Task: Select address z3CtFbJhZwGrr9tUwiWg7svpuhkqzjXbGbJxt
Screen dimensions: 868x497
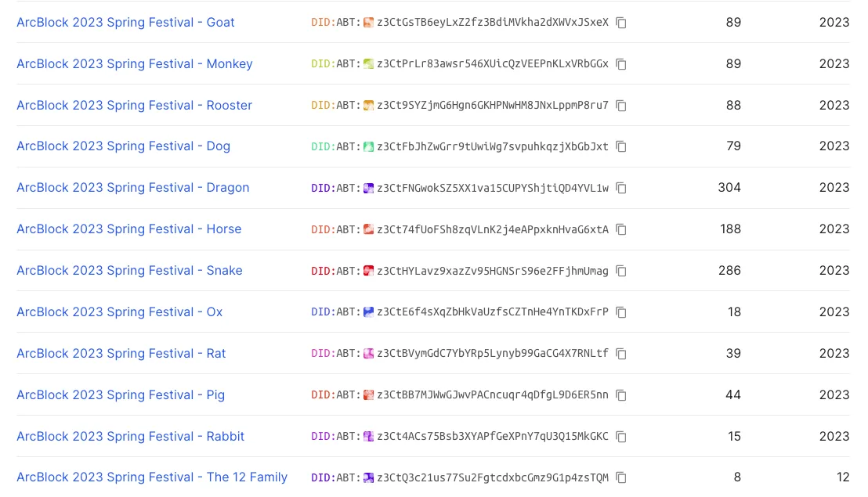Action: click(493, 146)
